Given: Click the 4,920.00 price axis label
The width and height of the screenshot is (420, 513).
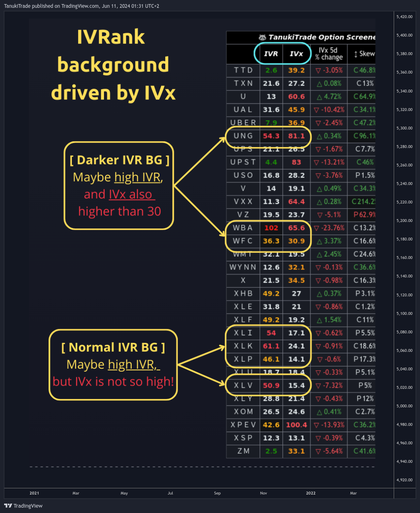Looking at the screenshot, I should tap(404, 480).
